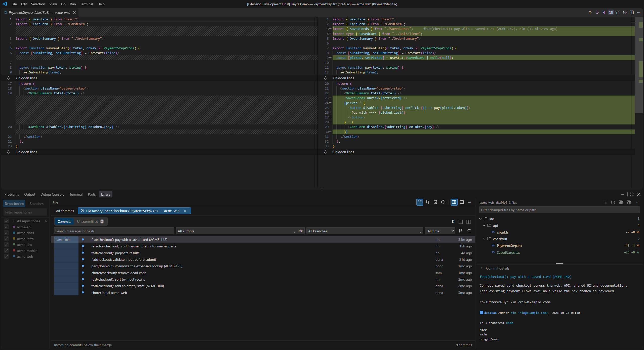The image size is (644, 350).
Task: Click the cloud download fetch icon
Action: point(443,202)
